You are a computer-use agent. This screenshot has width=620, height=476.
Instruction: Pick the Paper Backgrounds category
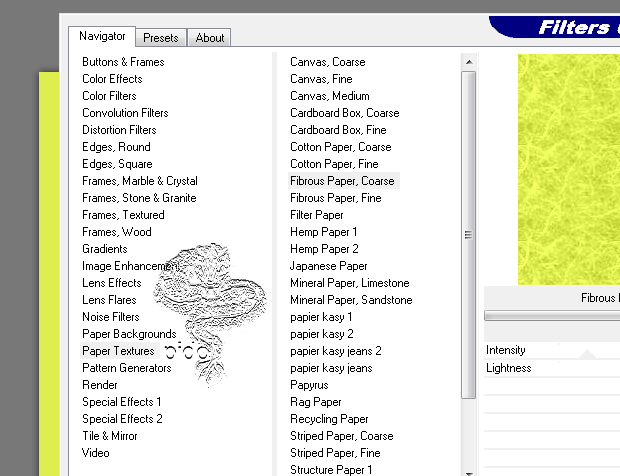pyautogui.click(x=129, y=334)
